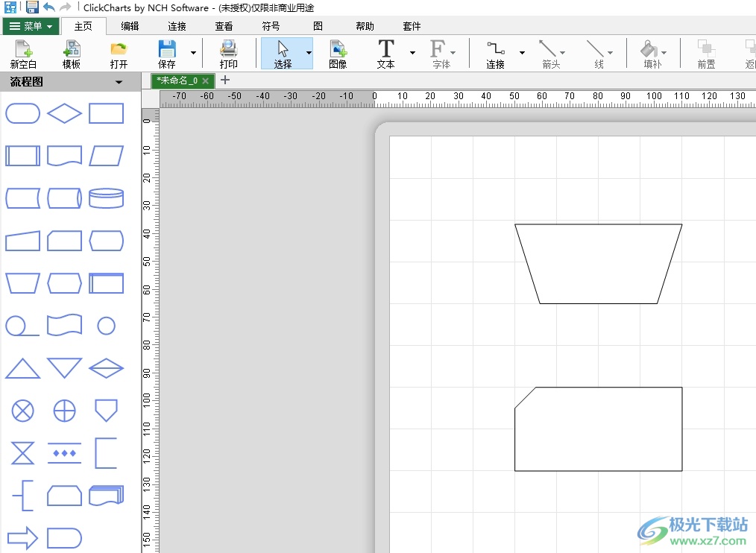
Task: Switch to the 符号 symbols tab
Action: 271,26
